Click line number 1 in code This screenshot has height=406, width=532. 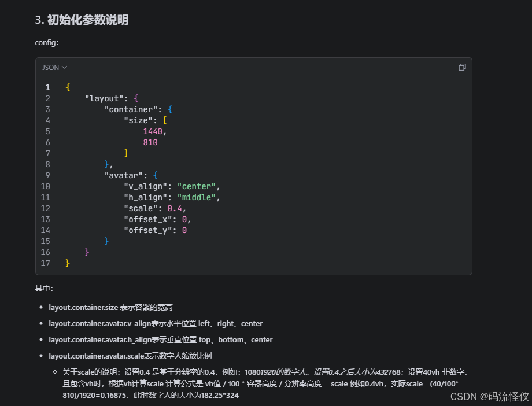pos(48,87)
